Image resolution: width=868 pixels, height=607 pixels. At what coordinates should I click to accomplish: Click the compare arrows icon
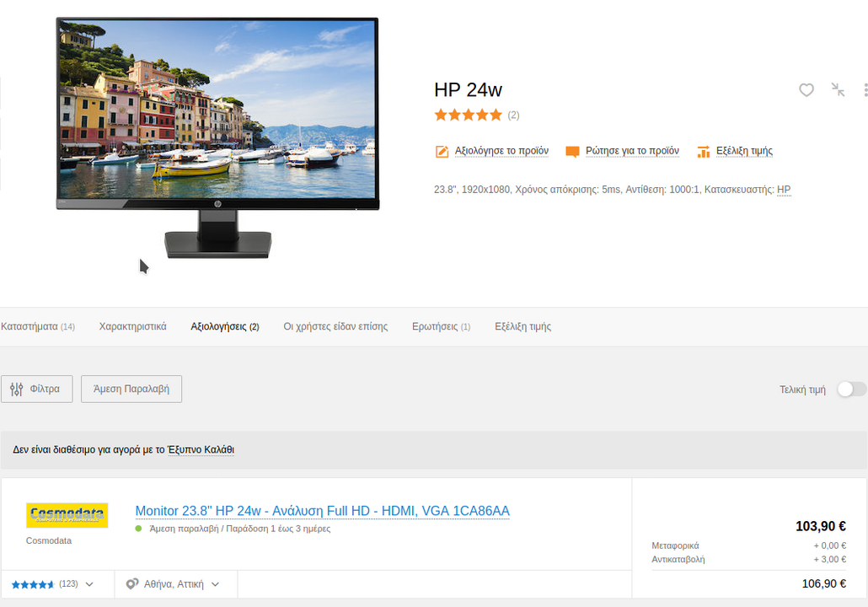pos(839,89)
